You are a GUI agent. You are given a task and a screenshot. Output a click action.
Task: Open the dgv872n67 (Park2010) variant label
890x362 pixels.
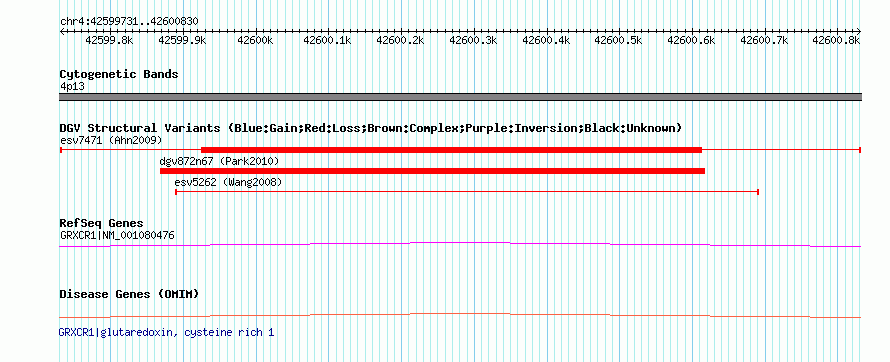(219, 161)
